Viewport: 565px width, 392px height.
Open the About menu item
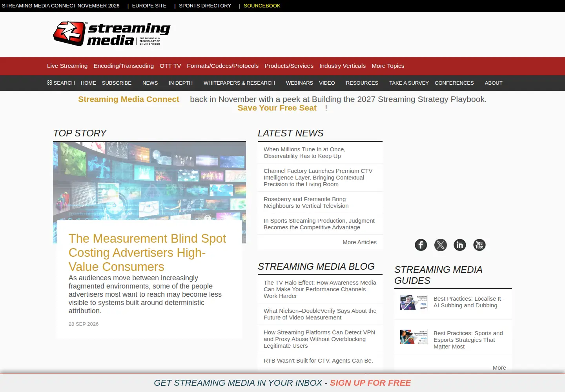tap(494, 83)
